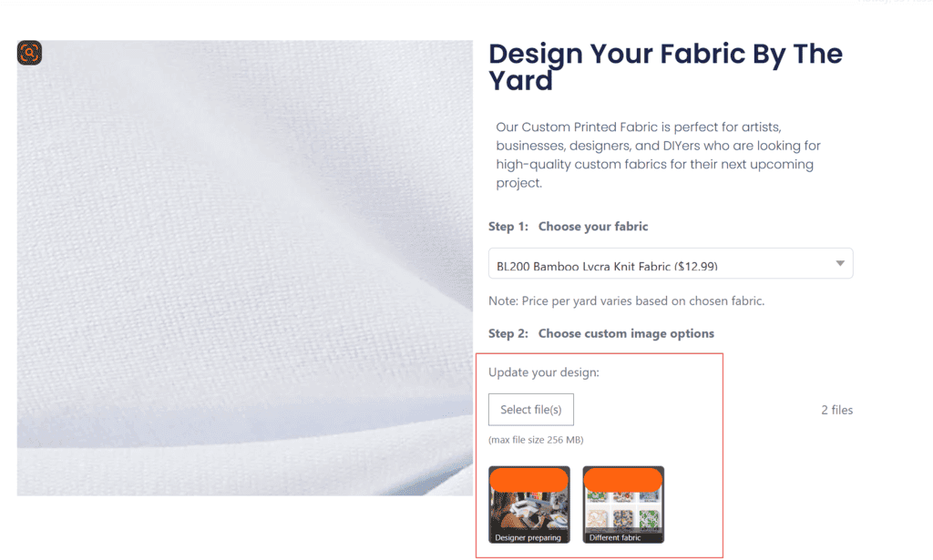Click the price per yard note text
This screenshot has width=933, height=560.
tap(626, 300)
